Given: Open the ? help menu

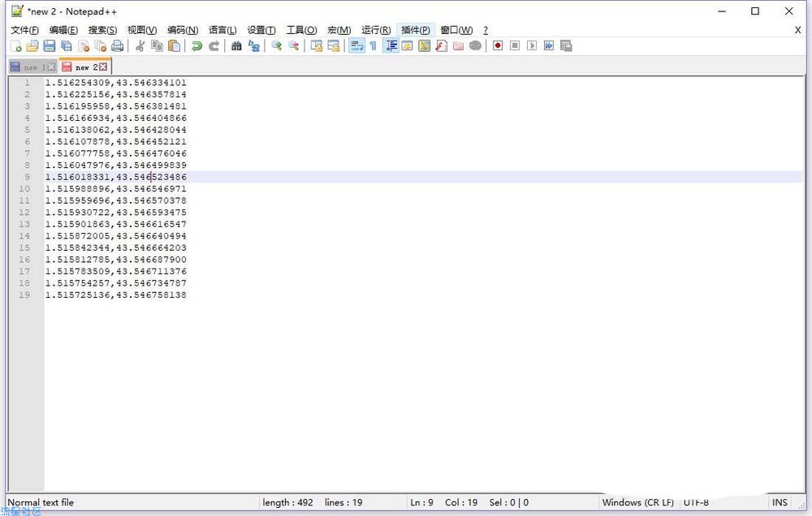Looking at the screenshot, I should pos(486,30).
